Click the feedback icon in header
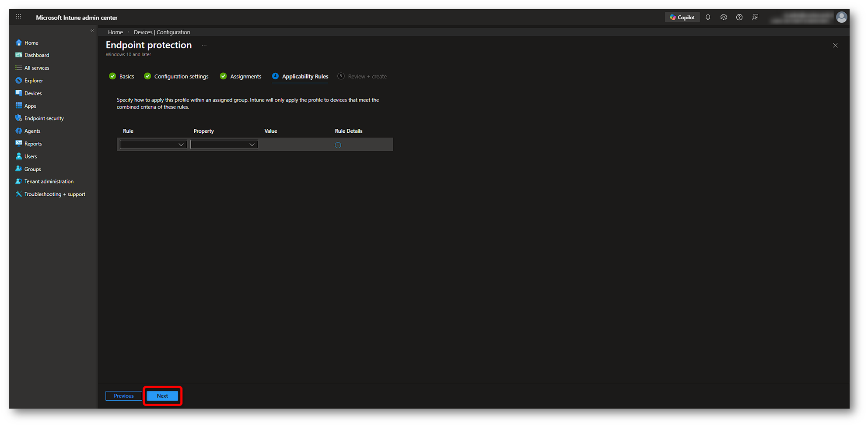Image resolution: width=868 pixels, height=427 pixels. point(755,18)
